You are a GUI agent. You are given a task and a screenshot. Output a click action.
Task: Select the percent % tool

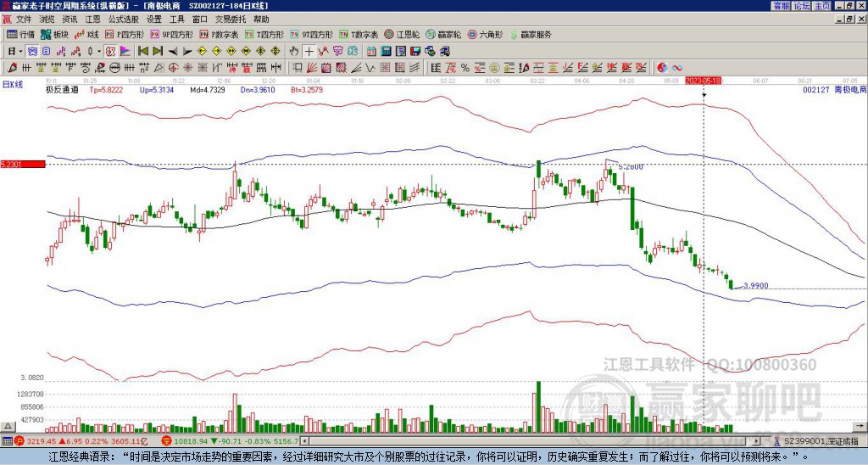point(465,68)
